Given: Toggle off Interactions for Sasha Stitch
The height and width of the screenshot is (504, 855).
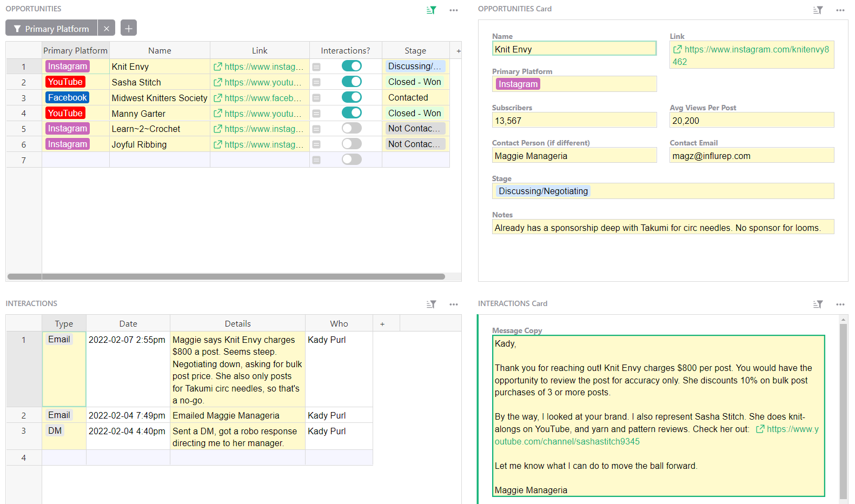Looking at the screenshot, I should [x=352, y=82].
